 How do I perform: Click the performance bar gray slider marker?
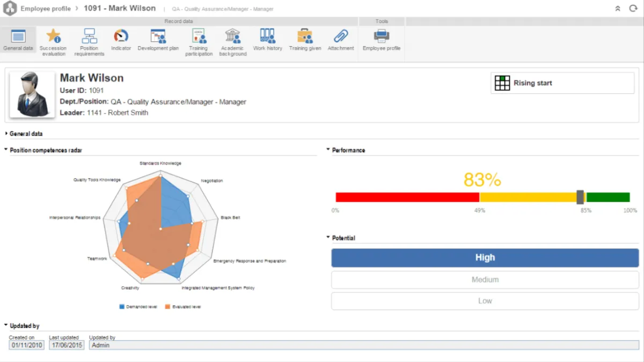(580, 197)
